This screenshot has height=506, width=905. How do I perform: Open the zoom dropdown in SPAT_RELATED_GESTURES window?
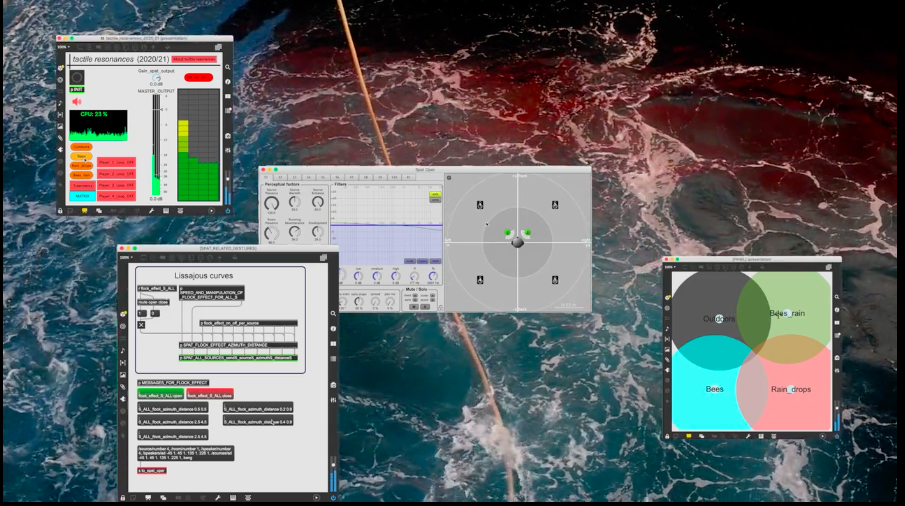click(x=126, y=257)
